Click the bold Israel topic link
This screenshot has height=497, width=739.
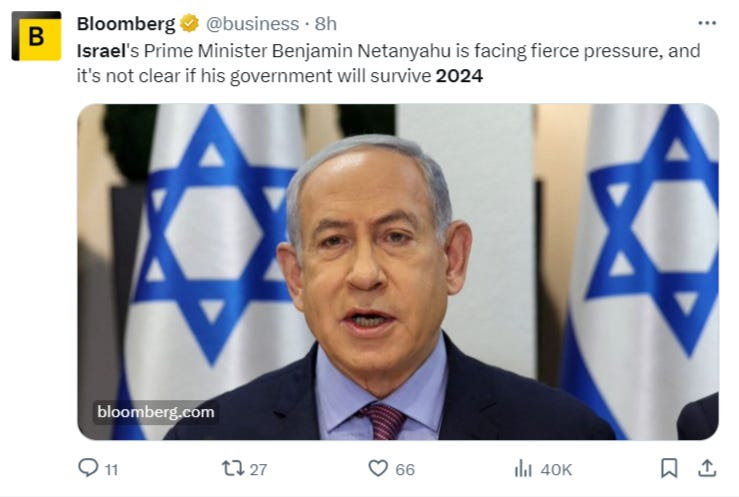(x=101, y=51)
